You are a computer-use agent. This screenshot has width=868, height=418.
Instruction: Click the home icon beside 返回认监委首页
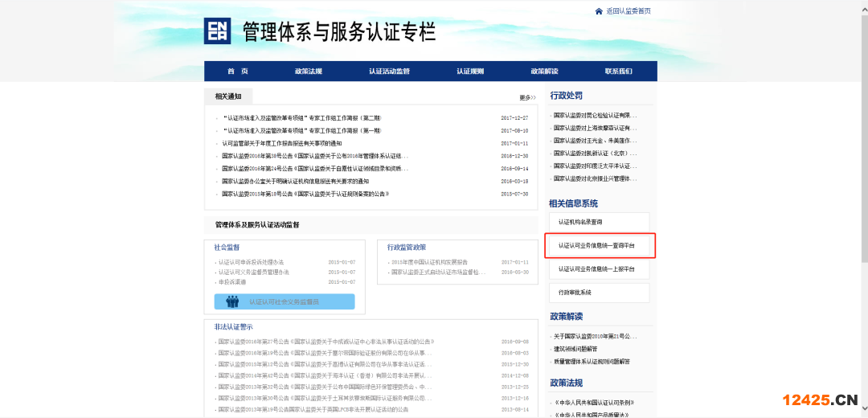[599, 11]
